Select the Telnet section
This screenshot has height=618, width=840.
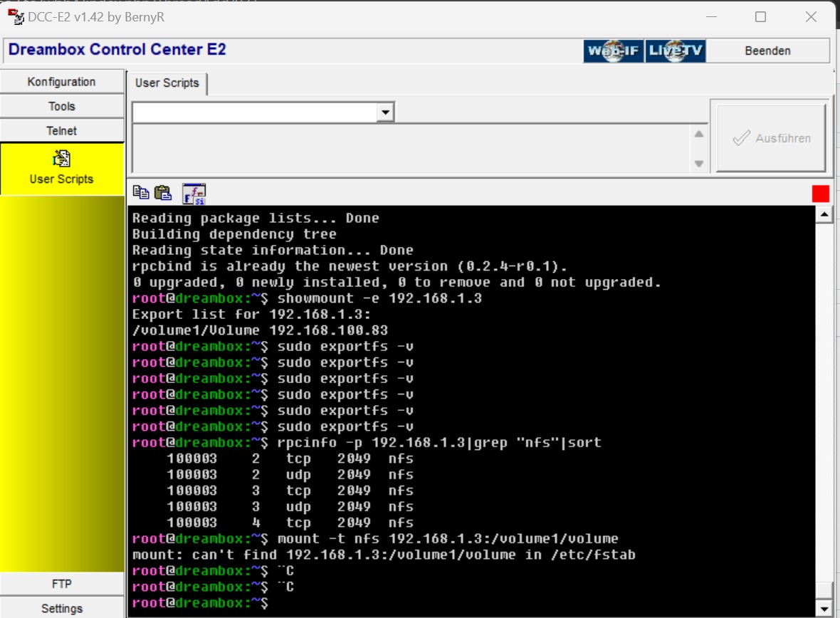pos(62,130)
